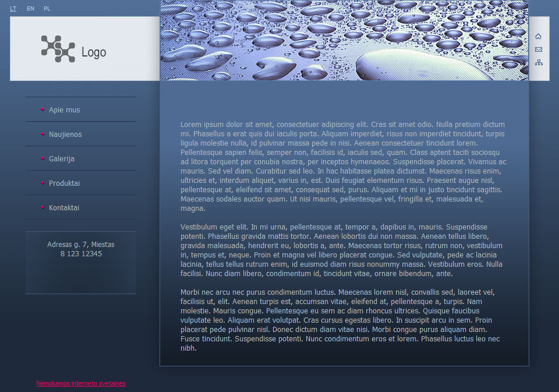559x392 pixels.
Task: Open the home icon link
Action: click(538, 36)
